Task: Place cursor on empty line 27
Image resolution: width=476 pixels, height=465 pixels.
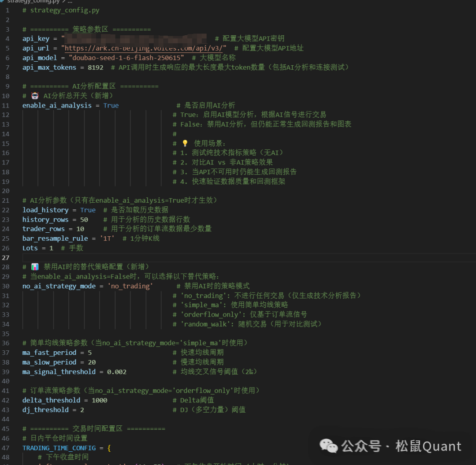Action: click(132, 257)
